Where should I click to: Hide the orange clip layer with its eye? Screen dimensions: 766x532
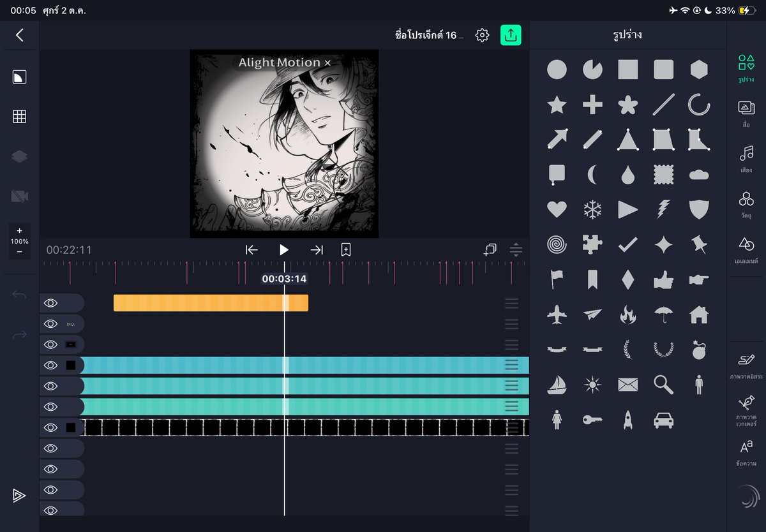(51, 303)
